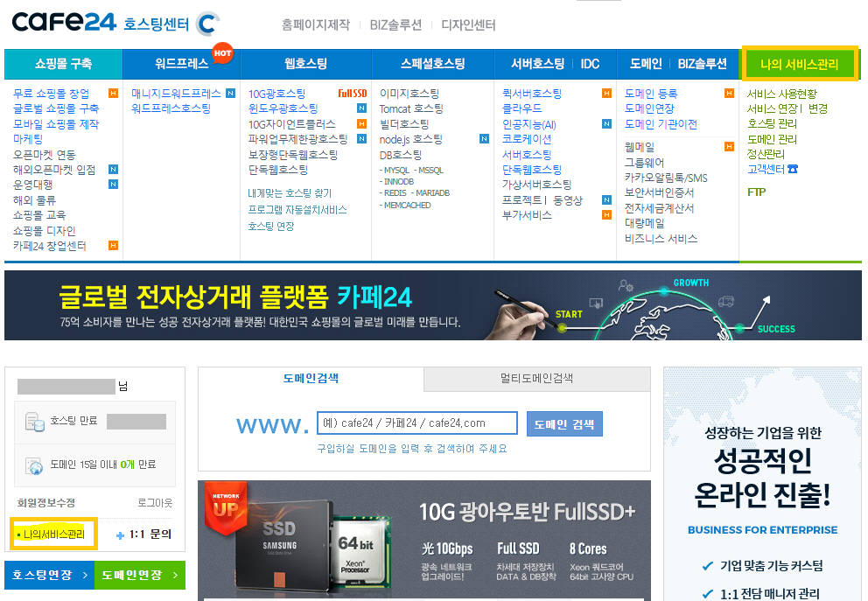The height and width of the screenshot is (601, 868).
Task: Click the HOT badge on 워드프레스
Action: coord(222,53)
